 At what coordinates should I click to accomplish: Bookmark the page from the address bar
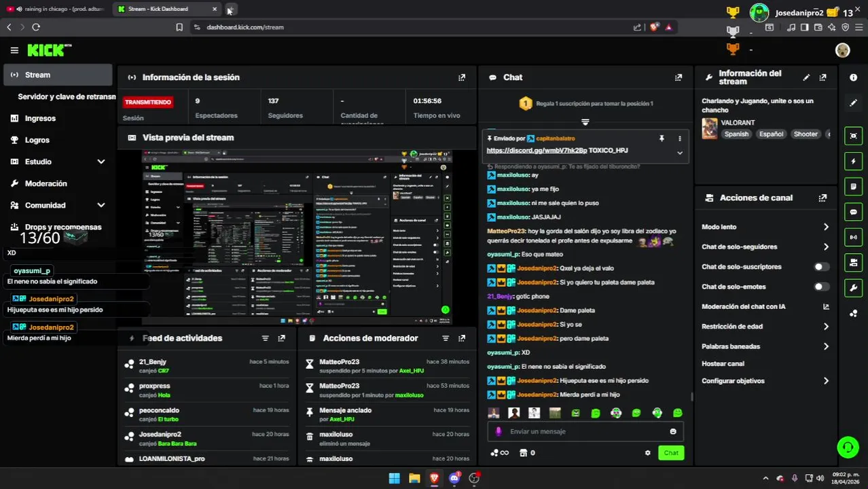pos(179,27)
